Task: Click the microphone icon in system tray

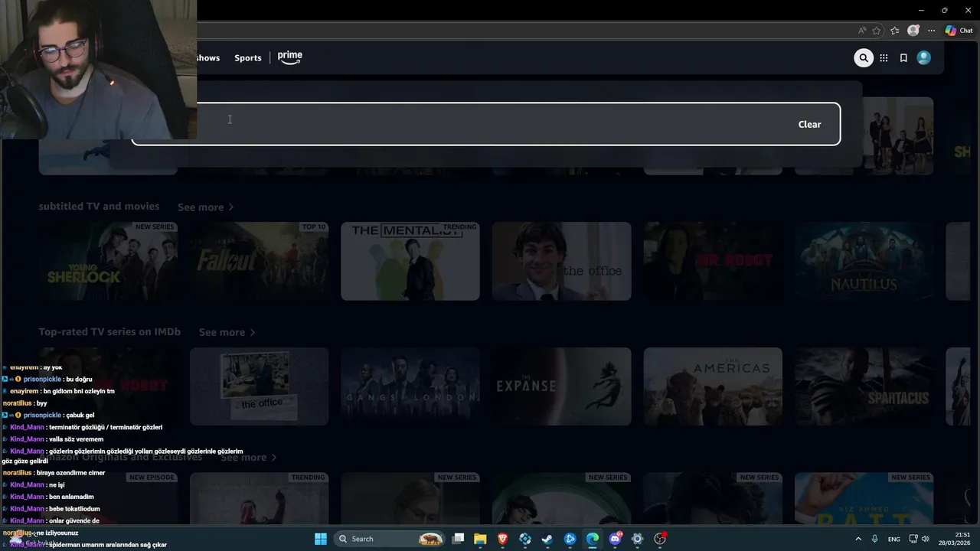Action: pyautogui.click(x=874, y=539)
